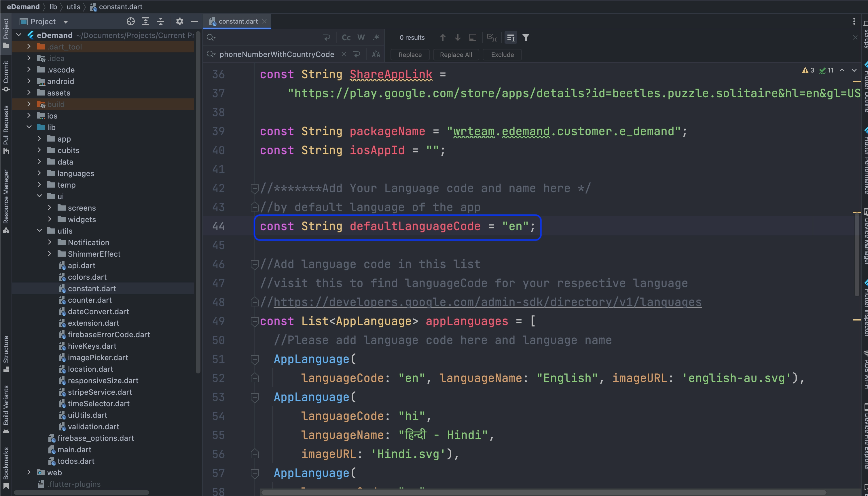Focus the find search input field
This screenshot has height=496, width=868.
pos(269,37)
